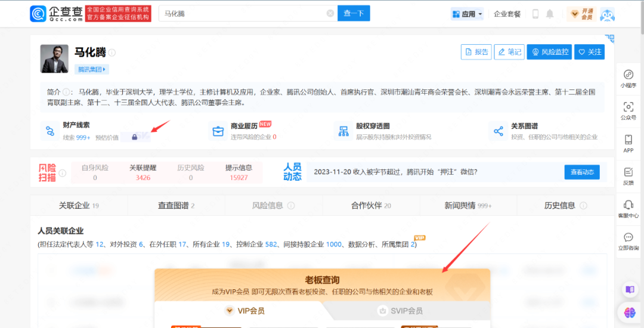Click the QR code icon at card corner
This screenshot has width=644, height=328.
coord(610,39)
